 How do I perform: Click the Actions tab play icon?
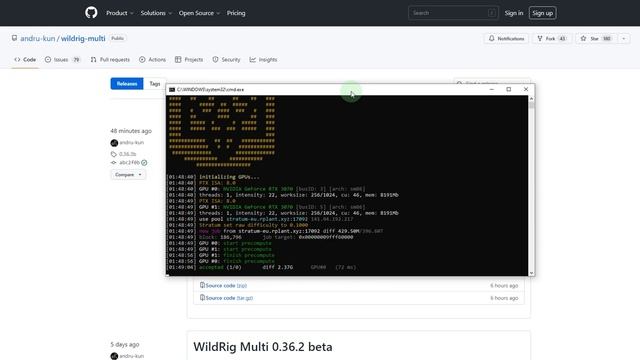click(x=142, y=60)
